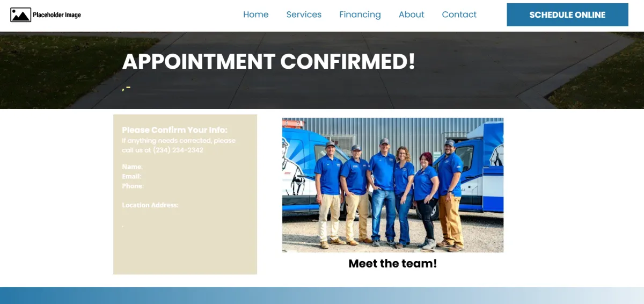This screenshot has width=644, height=304.
Task: Select the Location Address label
Action: click(150, 205)
